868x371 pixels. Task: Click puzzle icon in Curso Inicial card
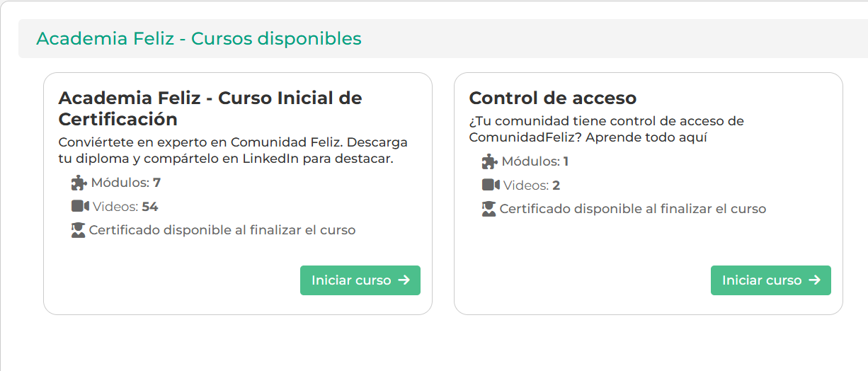tap(79, 183)
